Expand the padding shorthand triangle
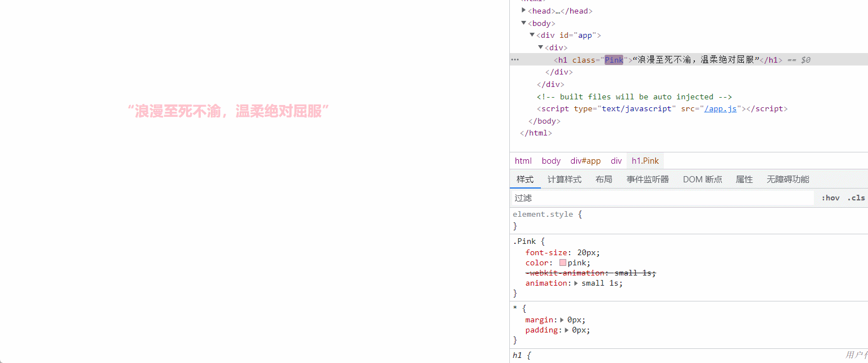The height and width of the screenshot is (363, 868). tap(566, 330)
